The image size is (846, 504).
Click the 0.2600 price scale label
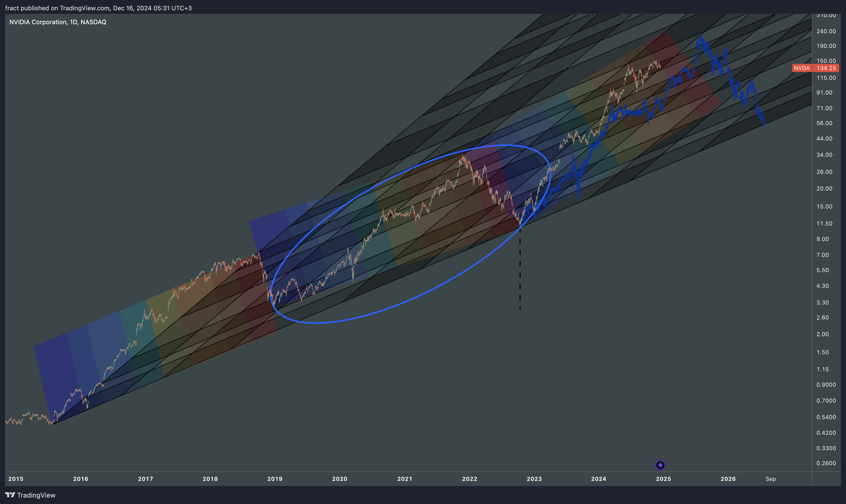[826, 463]
